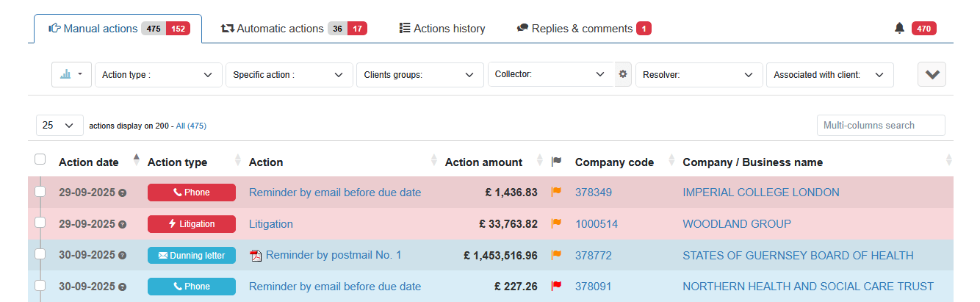Toggle the select-all checkbox in table header
Image resolution: width=980 pixels, height=302 pixels.
click(x=40, y=159)
